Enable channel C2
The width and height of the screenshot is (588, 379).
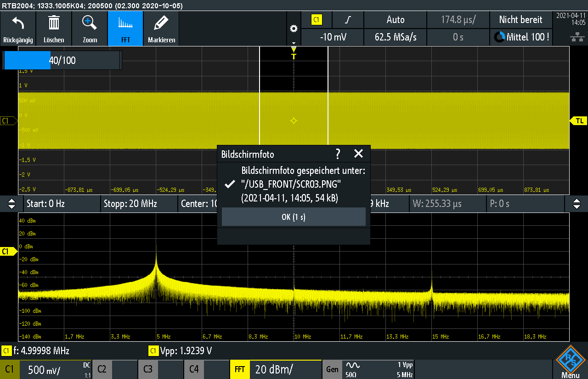point(115,369)
